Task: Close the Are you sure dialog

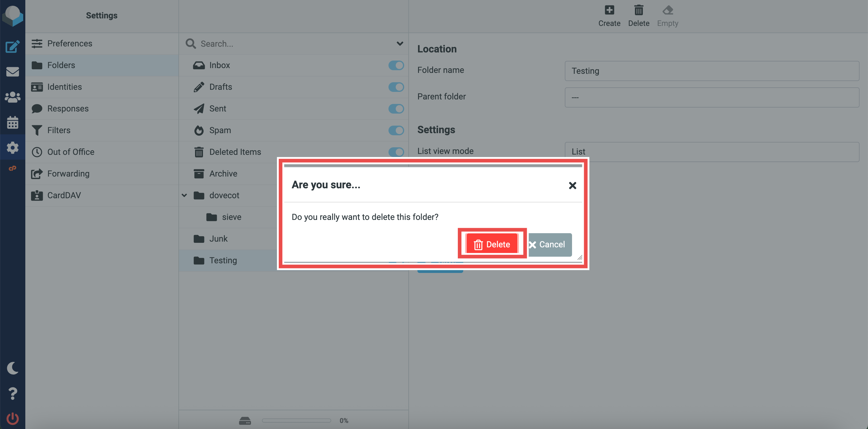Action: [572, 185]
